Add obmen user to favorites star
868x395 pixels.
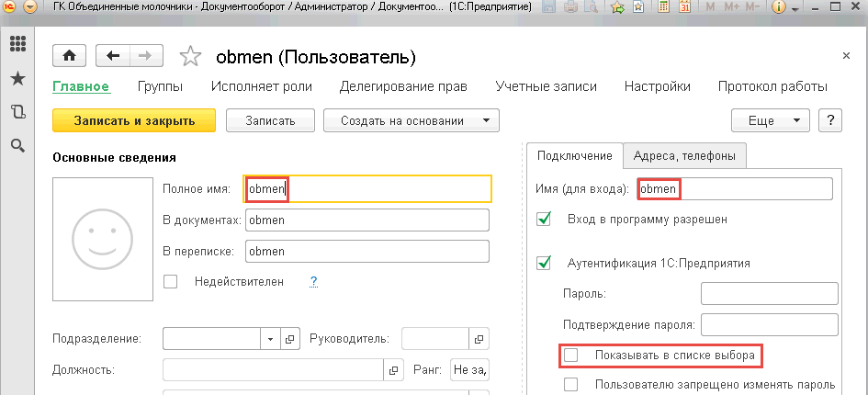point(190,56)
